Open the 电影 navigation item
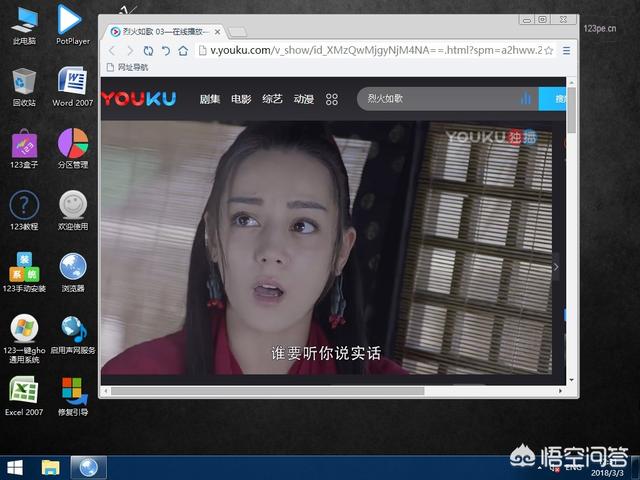 (x=241, y=99)
